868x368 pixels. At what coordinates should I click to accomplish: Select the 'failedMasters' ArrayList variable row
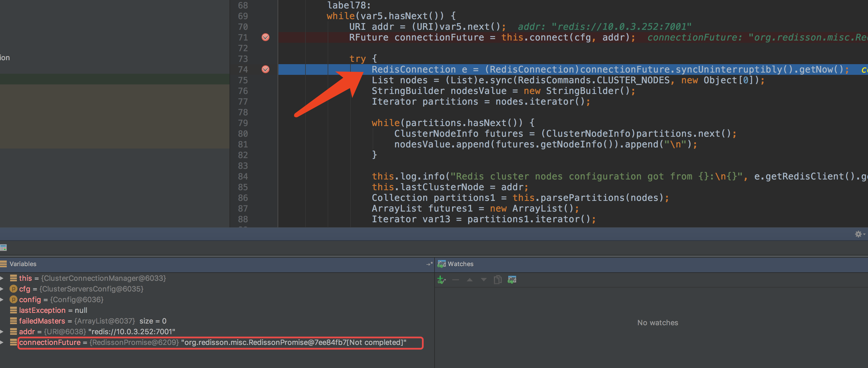tap(217, 321)
